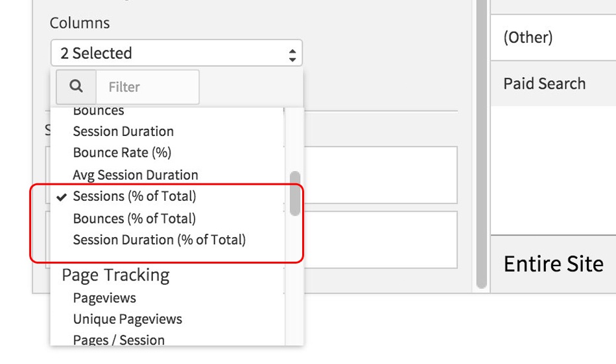
Task: Click the up-down arrows on Columns selector
Action: point(292,54)
